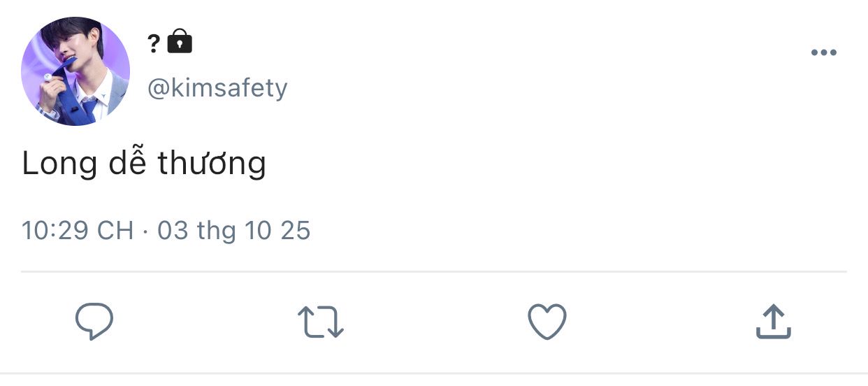Retweet the post using arrows icon
Image resolution: width=868 pixels, height=386 pixels.
coord(321,323)
